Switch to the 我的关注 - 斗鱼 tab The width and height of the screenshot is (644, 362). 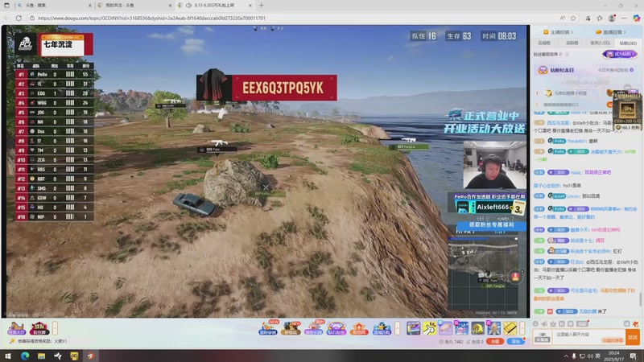coord(134,6)
